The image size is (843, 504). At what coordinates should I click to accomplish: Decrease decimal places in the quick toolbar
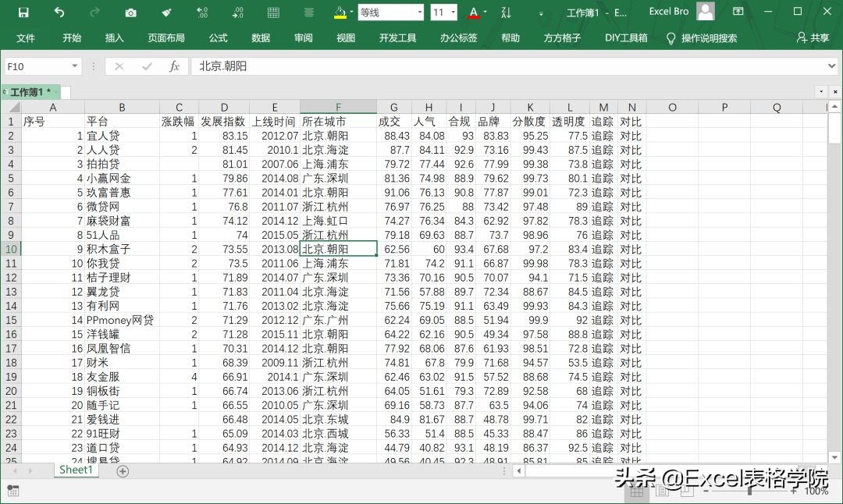click(237, 12)
